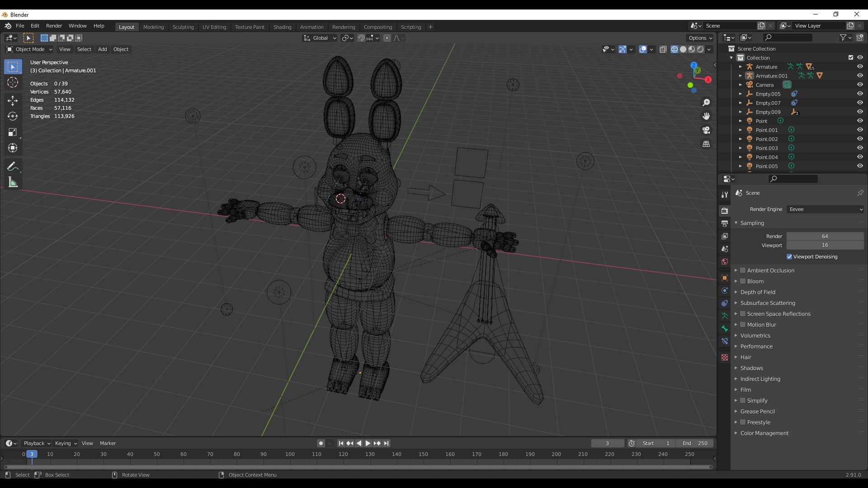Switch perspective/orthographic grid icon
The height and width of the screenshot is (488, 868).
coord(706,144)
